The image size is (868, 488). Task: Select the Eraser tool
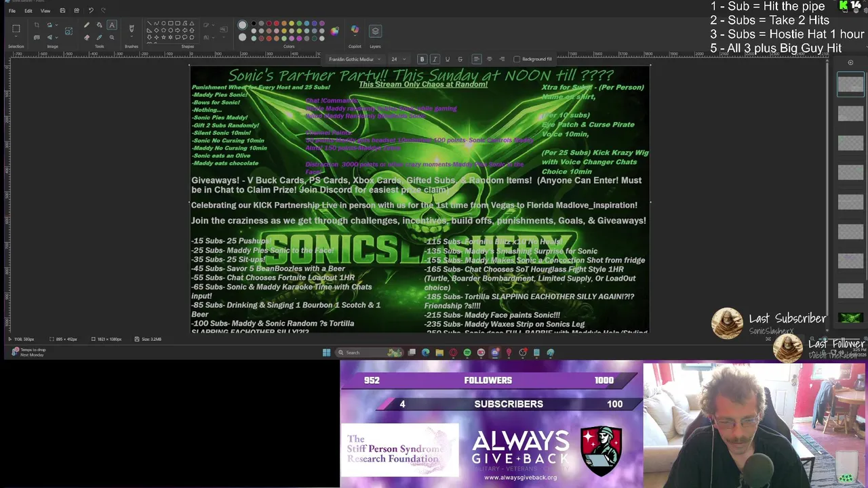point(87,37)
